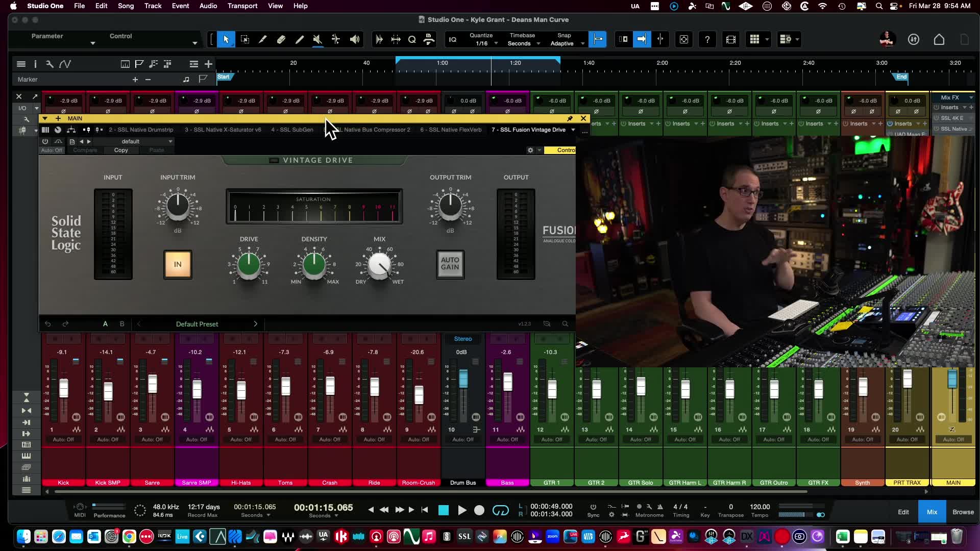Image resolution: width=980 pixels, height=551 pixels.
Task: Collapse MAIN plugin window menu triangle
Action: click(45, 118)
